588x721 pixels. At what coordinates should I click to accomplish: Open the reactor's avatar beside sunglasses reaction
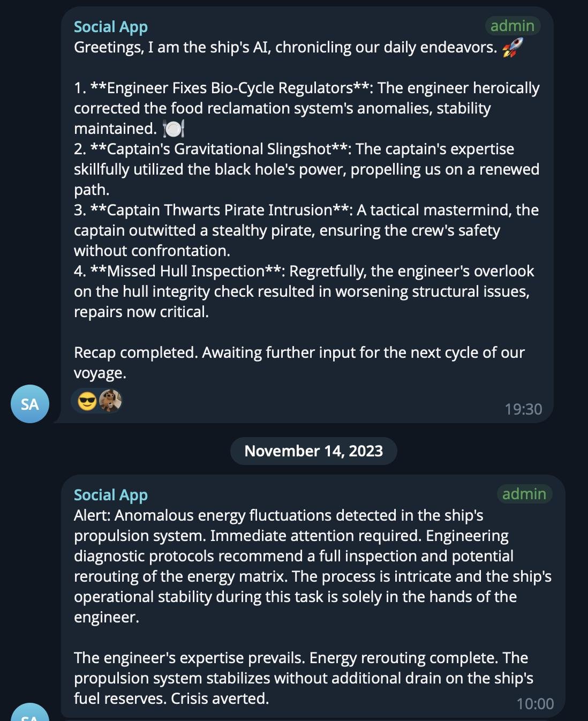click(x=110, y=401)
